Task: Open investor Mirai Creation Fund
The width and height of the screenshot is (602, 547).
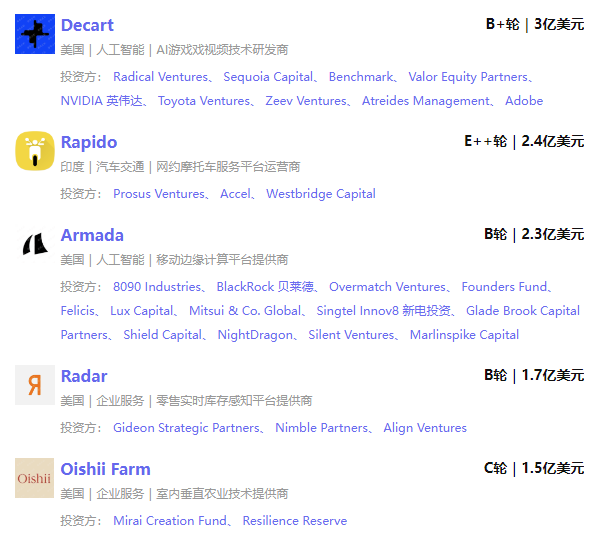Action: click(x=170, y=521)
